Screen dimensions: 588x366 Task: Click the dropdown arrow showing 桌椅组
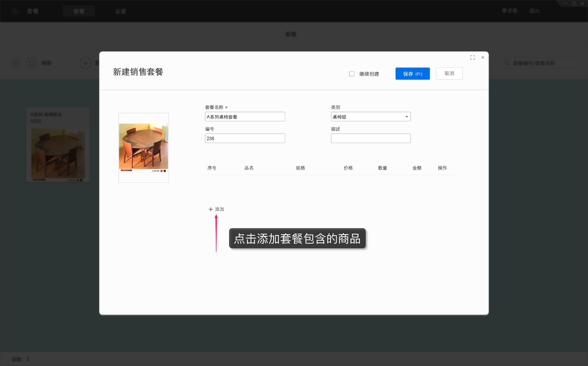tap(407, 117)
